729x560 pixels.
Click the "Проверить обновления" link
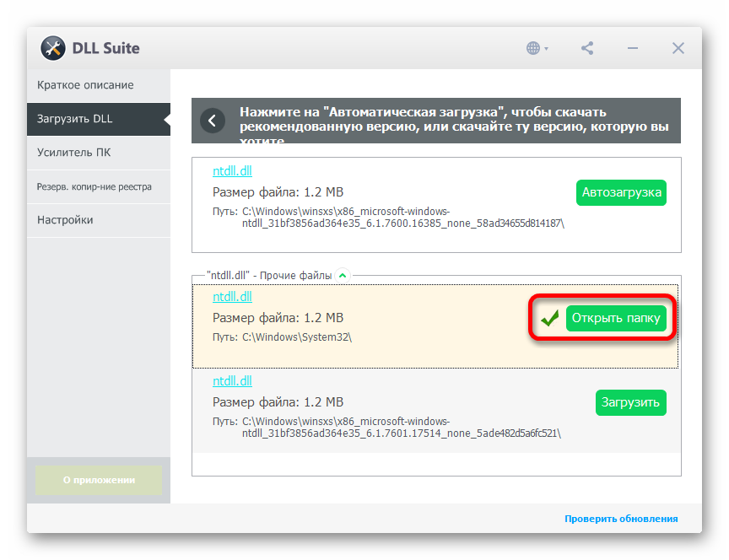[x=621, y=519]
